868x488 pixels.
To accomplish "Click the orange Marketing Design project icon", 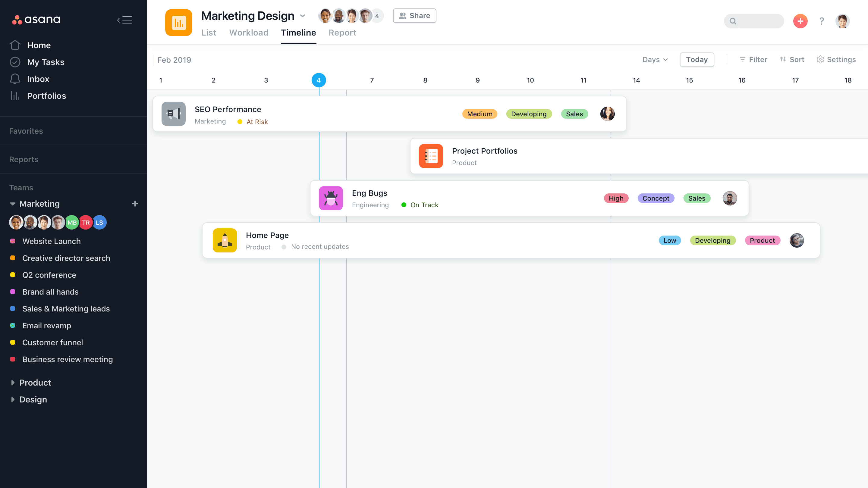I will [179, 23].
